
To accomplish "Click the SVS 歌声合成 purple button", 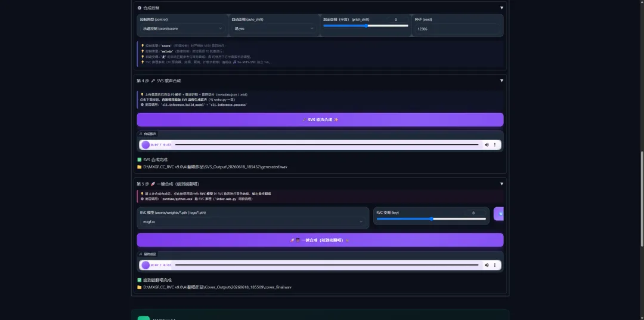I will click(320, 119).
